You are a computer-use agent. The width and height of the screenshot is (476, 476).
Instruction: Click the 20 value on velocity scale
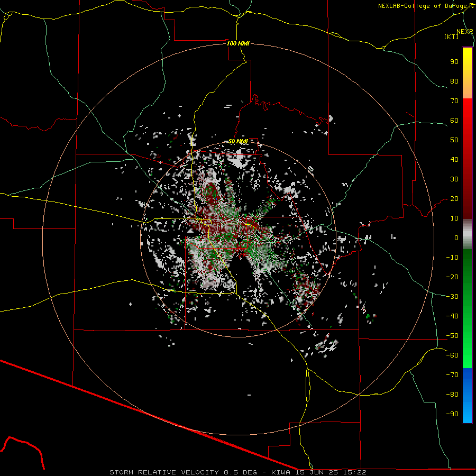(x=454, y=198)
